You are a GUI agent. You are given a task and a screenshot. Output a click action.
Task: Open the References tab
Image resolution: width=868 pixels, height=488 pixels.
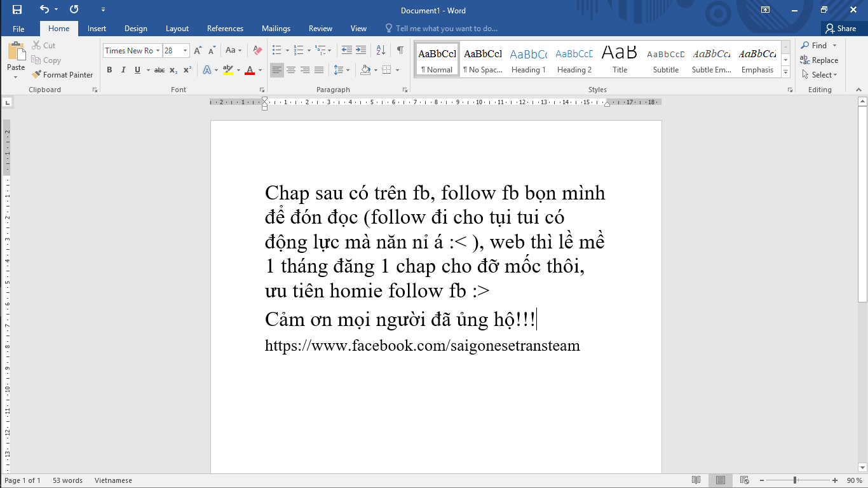click(x=225, y=29)
